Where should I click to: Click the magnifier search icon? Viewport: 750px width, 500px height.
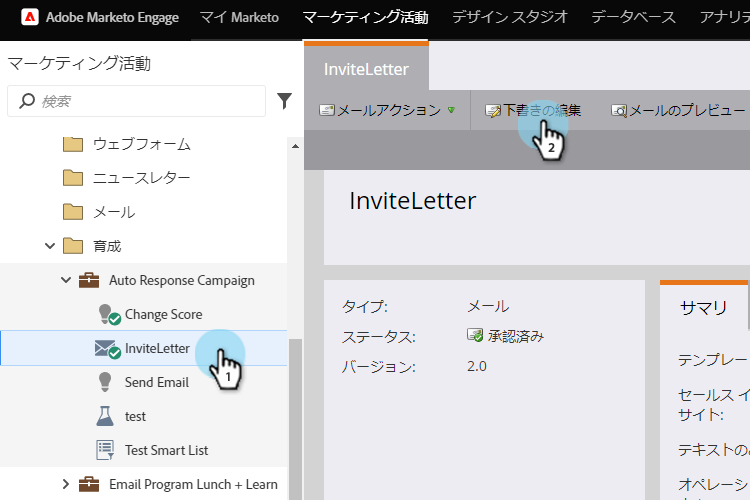[x=27, y=101]
